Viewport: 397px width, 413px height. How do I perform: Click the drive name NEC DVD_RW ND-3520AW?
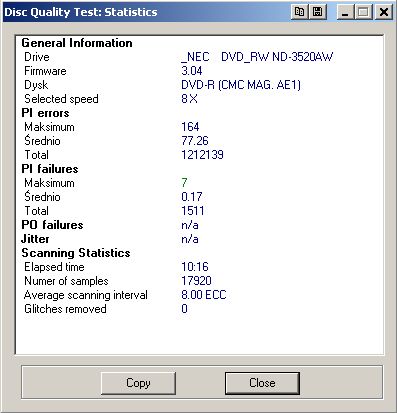tap(257, 57)
